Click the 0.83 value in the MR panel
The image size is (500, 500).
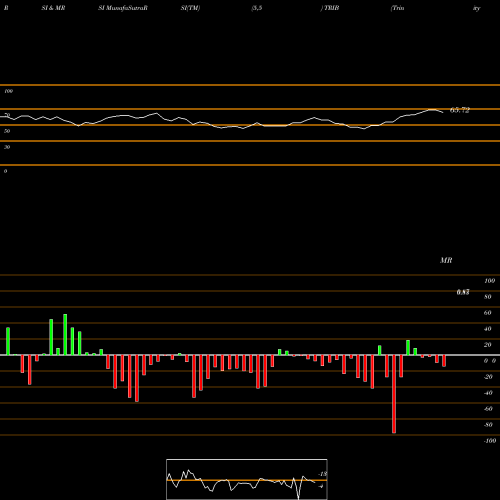[463, 292]
